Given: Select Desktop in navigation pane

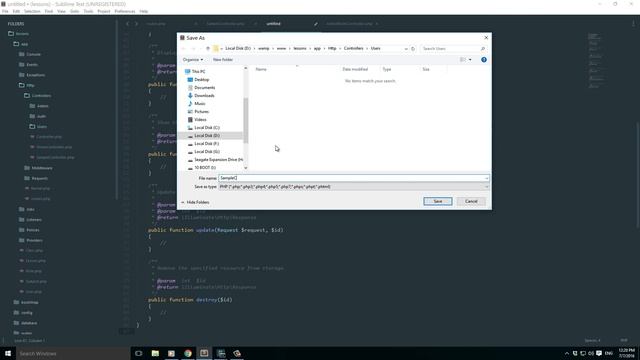Looking at the screenshot, I should [202, 80].
